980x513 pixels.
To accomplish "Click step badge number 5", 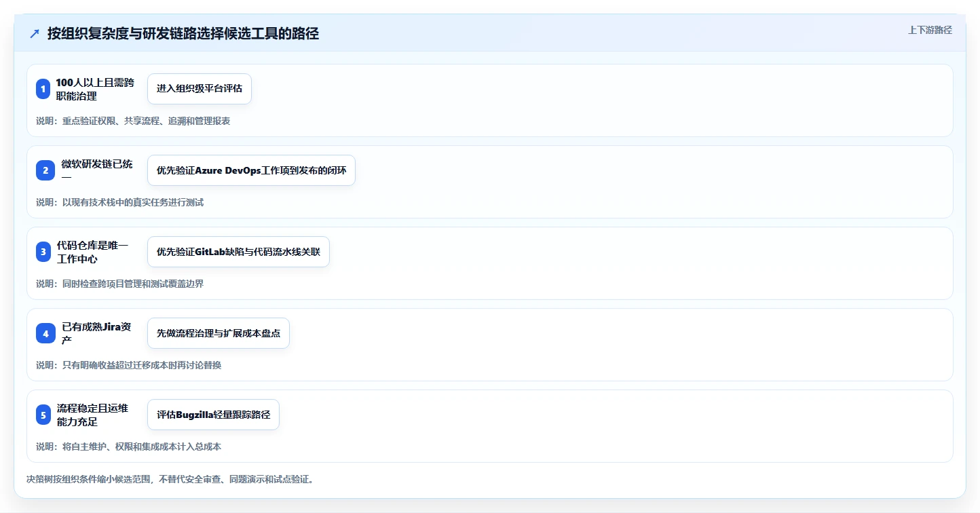I will pos(43,415).
